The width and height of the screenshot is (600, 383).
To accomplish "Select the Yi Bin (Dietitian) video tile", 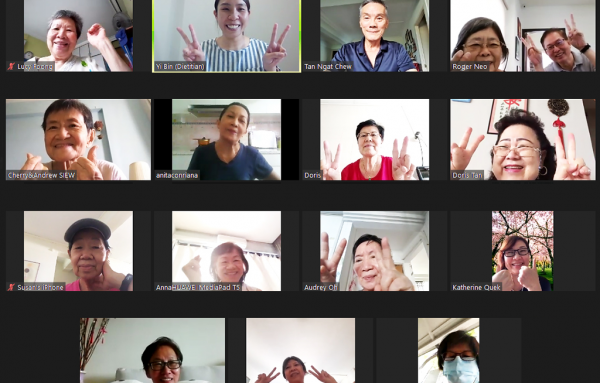I will (227, 36).
